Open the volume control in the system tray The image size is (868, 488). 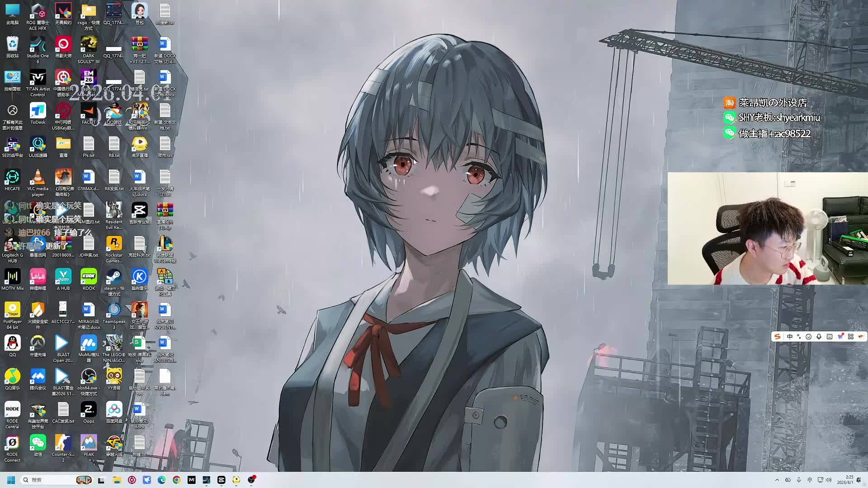(x=829, y=480)
